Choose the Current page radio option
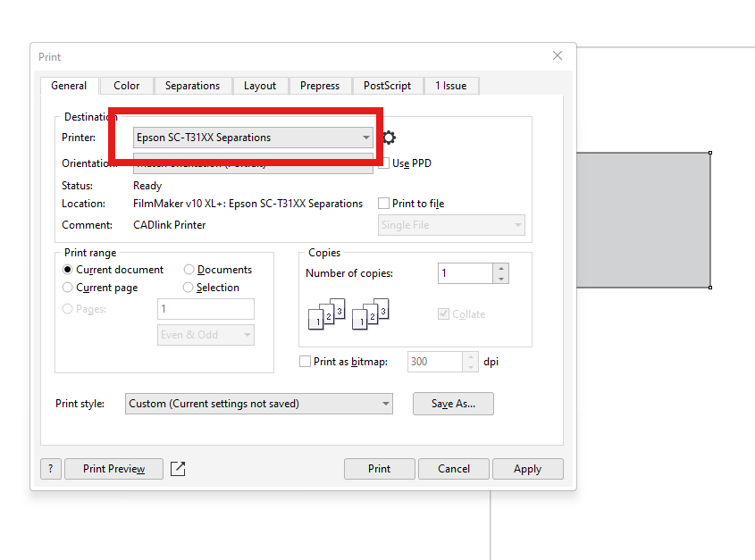This screenshot has height=560, width=755. tap(67, 288)
